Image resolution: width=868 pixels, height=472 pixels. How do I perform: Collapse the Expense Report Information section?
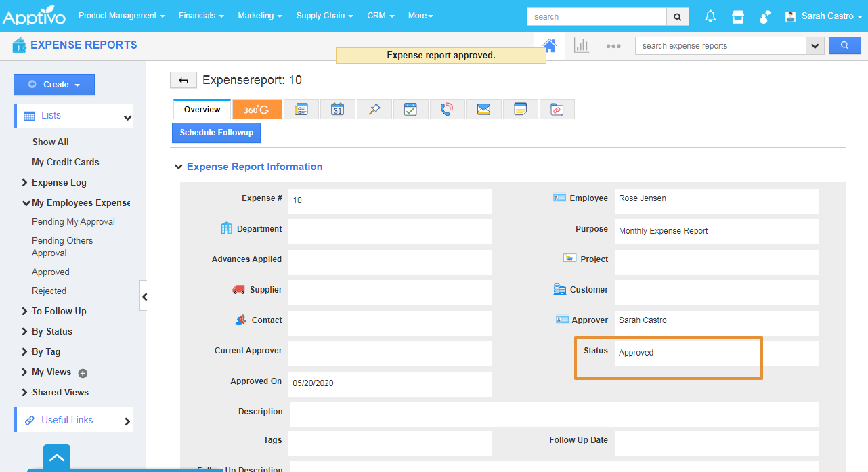(179, 167)
